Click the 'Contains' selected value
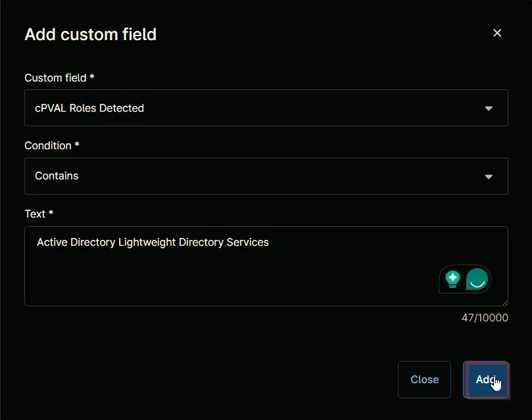Viewport: 532px width, 420px height. [57, 176]
